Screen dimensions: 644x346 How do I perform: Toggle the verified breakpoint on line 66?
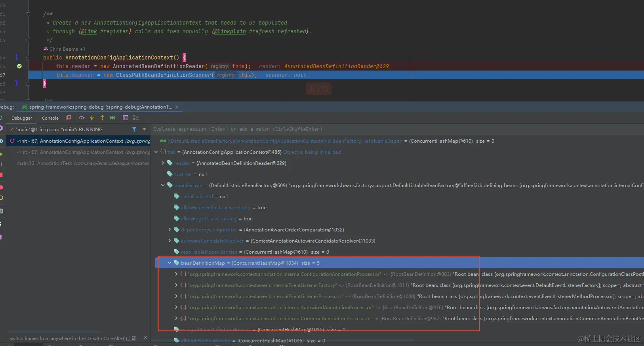[19, 66]
